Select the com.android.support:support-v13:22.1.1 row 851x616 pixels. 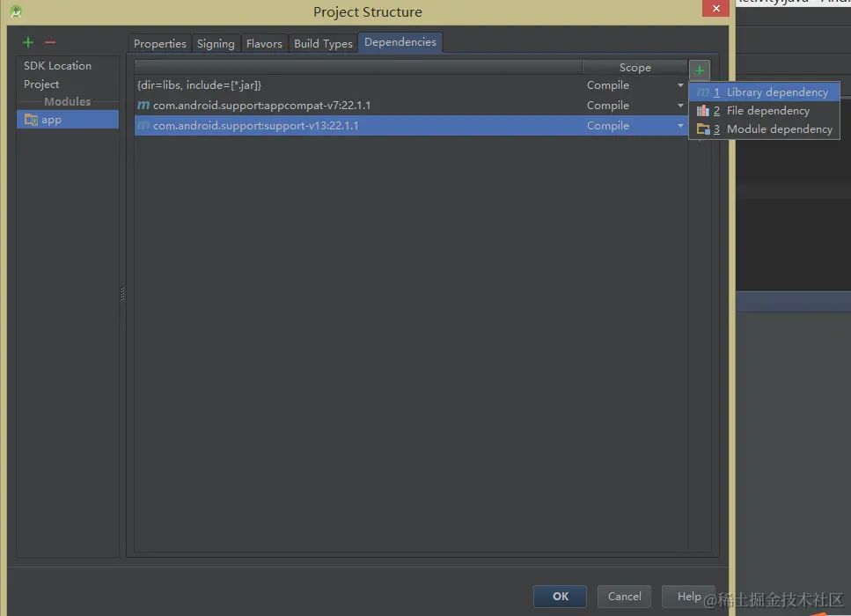[411, 125]
